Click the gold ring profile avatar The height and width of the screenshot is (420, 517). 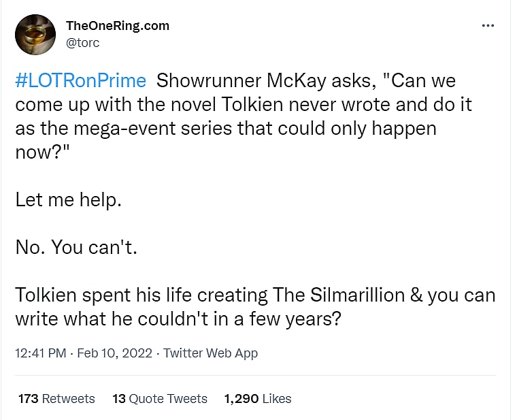pyautogui.click(x=35, y=35)
